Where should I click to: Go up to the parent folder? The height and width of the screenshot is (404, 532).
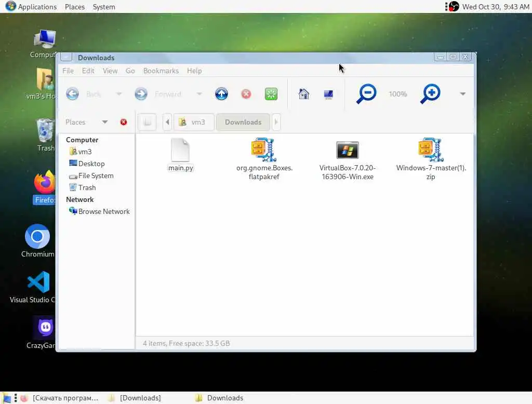coord(221,94)
